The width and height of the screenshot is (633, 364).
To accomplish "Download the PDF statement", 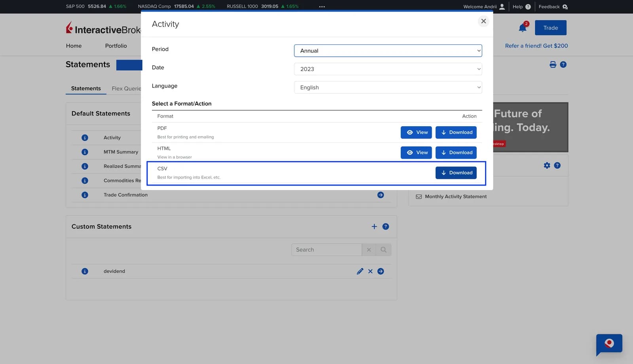I will (456, 133).
